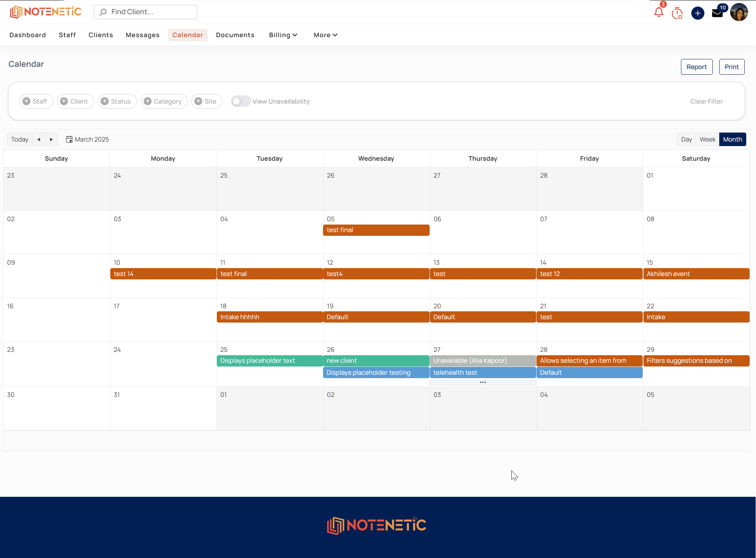Open 'test4' event on March 12
This screenshot has height=558, width=756.
376,274
